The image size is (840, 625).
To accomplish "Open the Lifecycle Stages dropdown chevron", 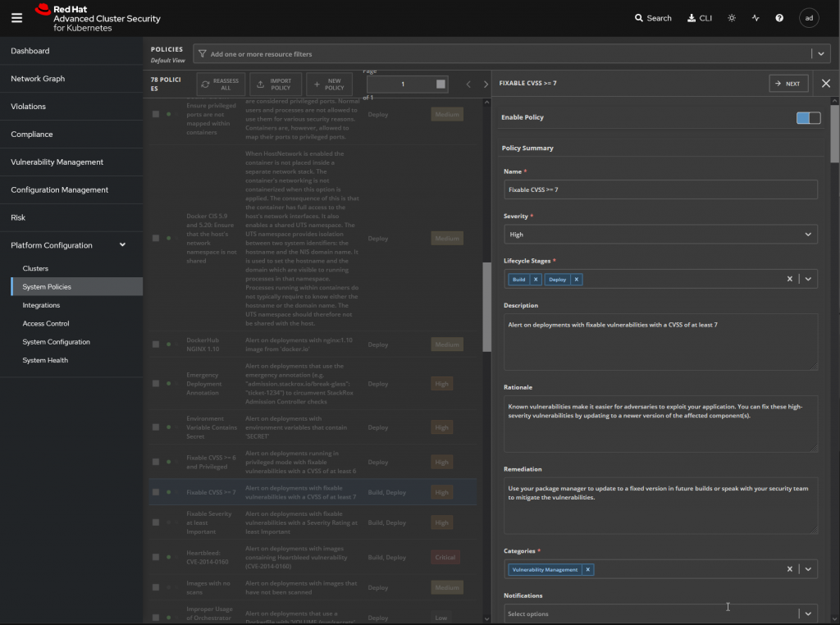I will click(x=808, y=279).
